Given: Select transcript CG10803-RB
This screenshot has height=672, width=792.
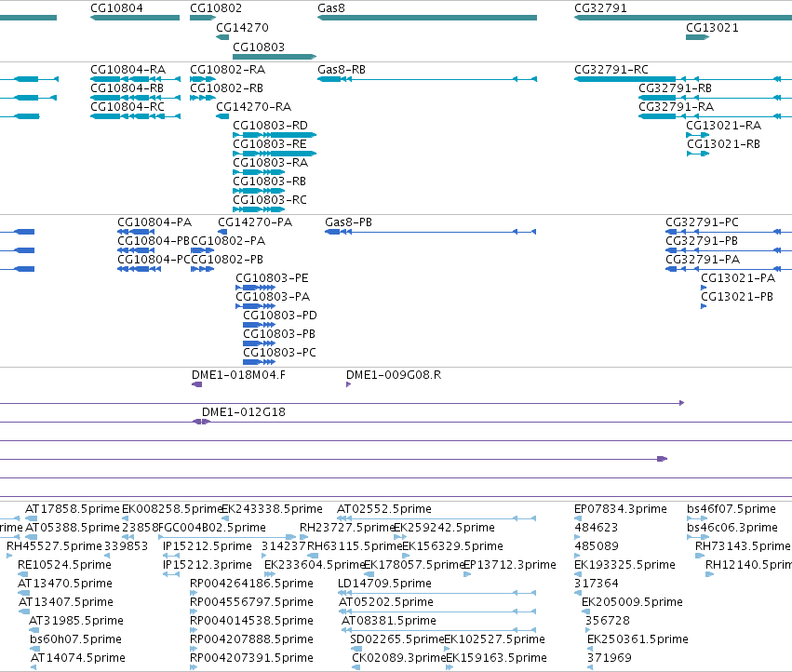Looking at the screenshot, I should (259, 191).
